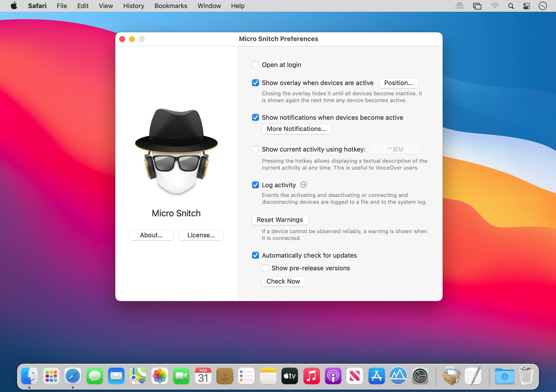Click the More Notifications... button

click(296, 129)
